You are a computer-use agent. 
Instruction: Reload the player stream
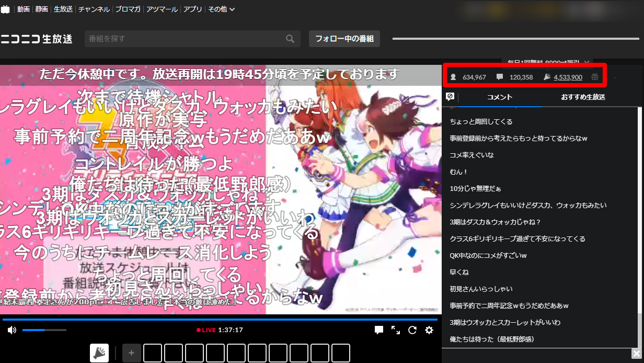pyautogui.click(x=412, y=330)
